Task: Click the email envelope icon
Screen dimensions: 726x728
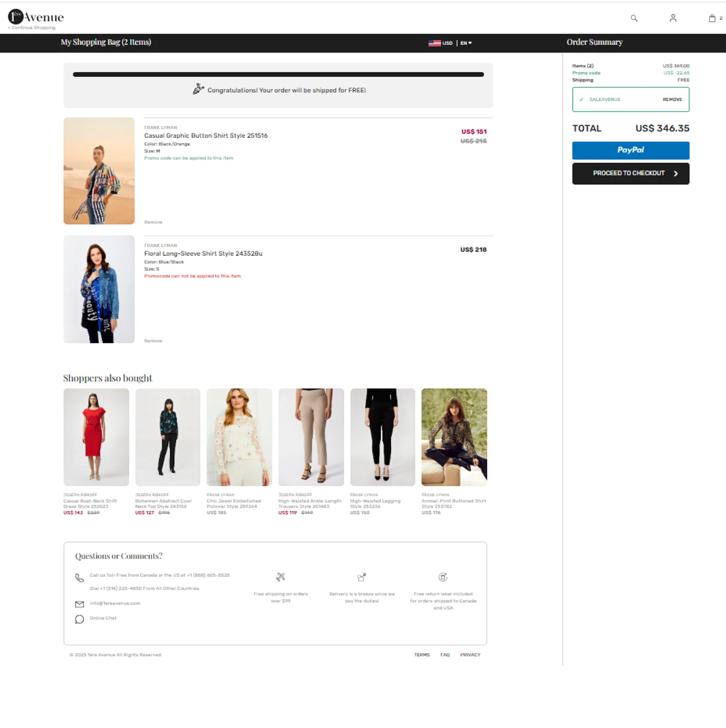Action: pos(79,604)
